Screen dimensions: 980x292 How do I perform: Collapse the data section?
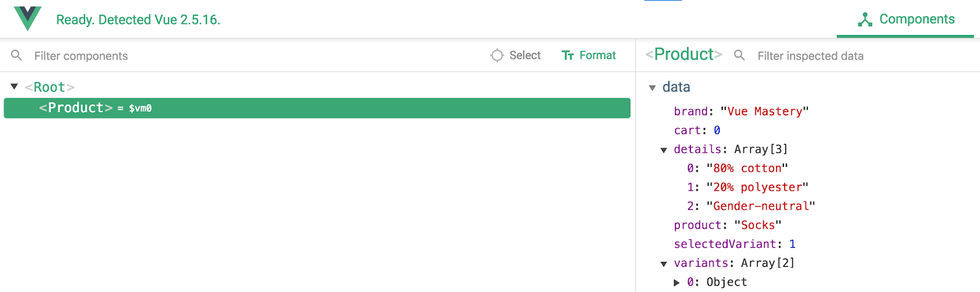tap(652, 88)
